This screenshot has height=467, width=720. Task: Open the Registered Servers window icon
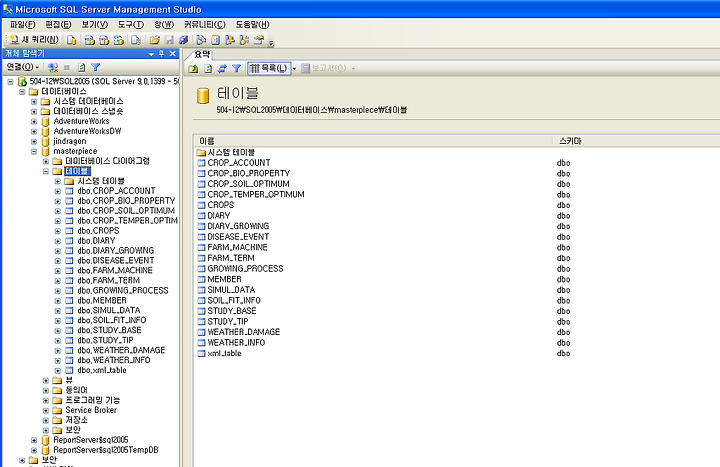[x=201, y=40]
